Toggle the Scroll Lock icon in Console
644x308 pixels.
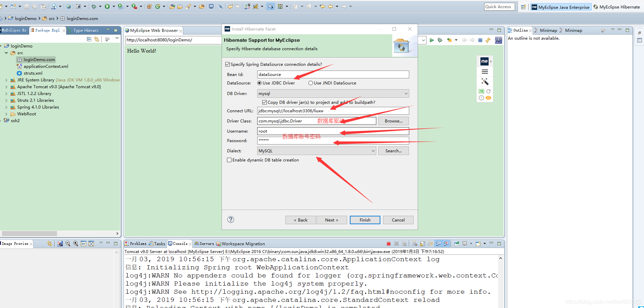point(422,244)
